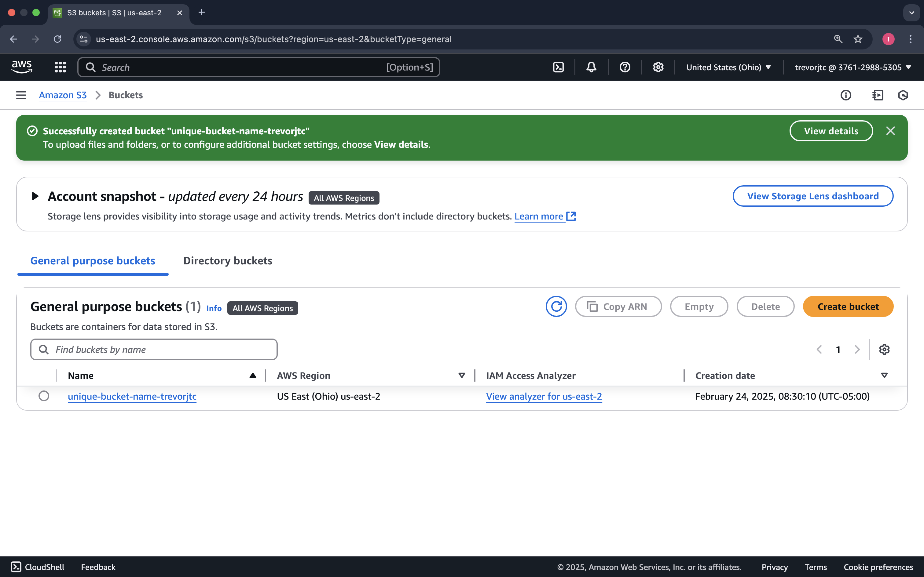
Task: Open AWS console settings gear
Action: (x=658, y=67)
